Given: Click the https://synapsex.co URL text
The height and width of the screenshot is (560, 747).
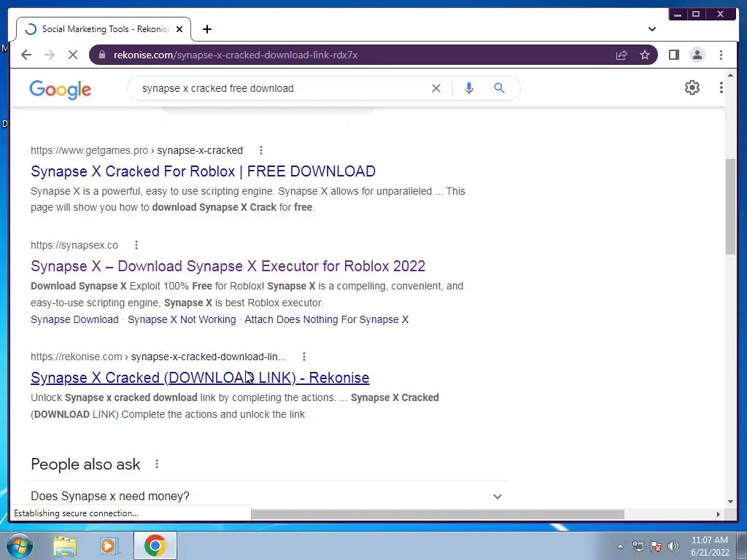Looking at the screenshot, I should 74,245.
